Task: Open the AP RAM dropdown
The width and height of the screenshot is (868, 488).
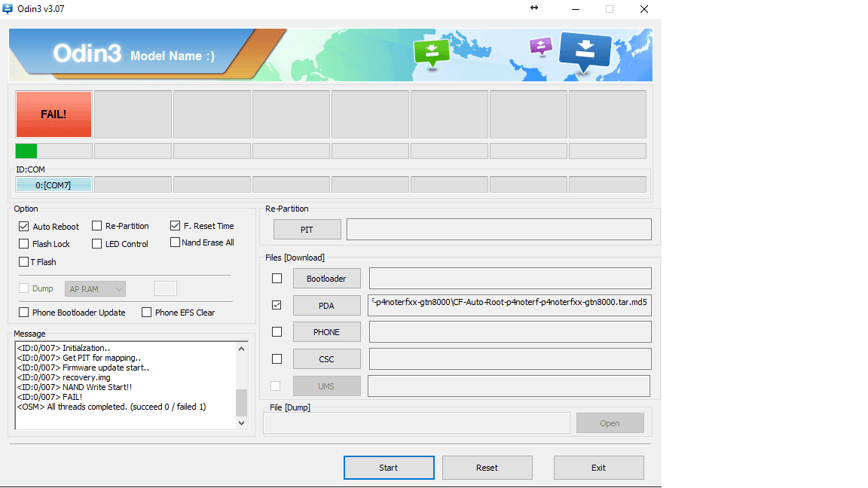Action: [x=95, y=289]
